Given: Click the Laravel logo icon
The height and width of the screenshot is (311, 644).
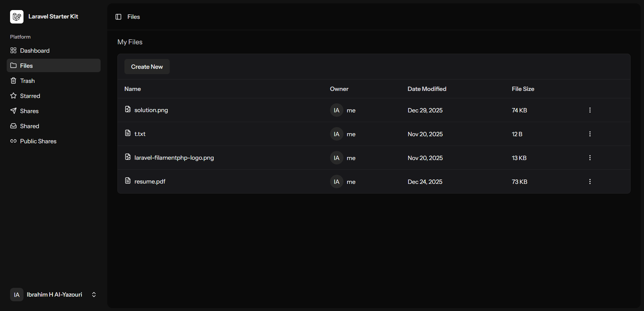Looking at the screenshot, I should [17, 17].
